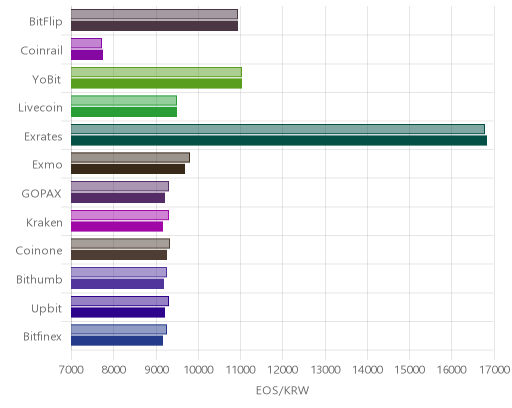
Task: Click the dark teal Exrates lower bar
Action: 279,141
